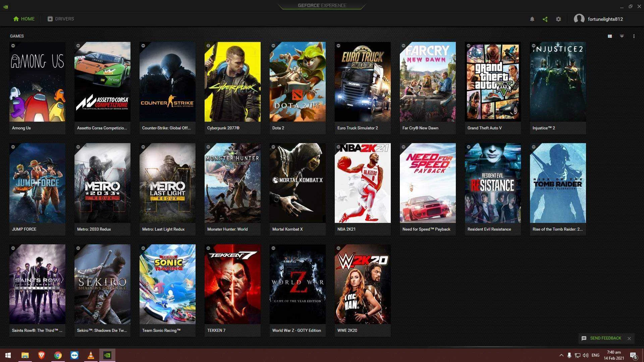
Task: Switch to the DRIVERS tab
Action: pyautogui.click(x=61, y=19)
